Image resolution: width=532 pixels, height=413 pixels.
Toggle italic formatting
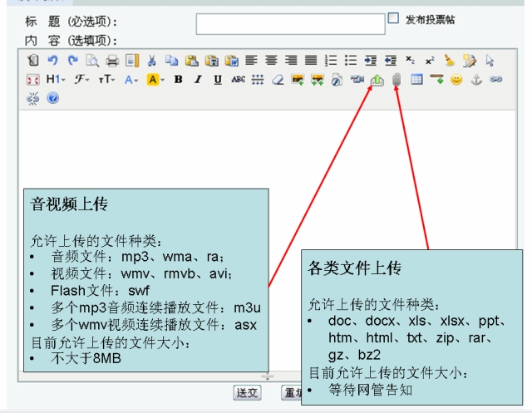click(x=198, y=80)
